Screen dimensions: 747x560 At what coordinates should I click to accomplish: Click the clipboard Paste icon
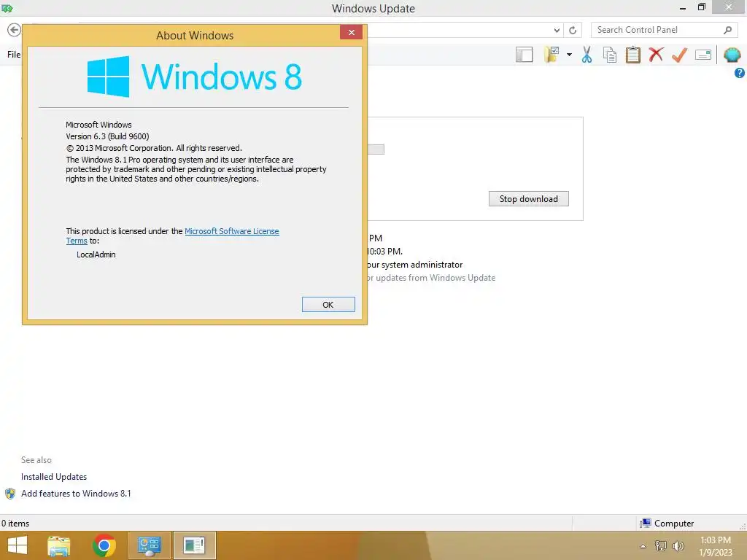[632, 55]
